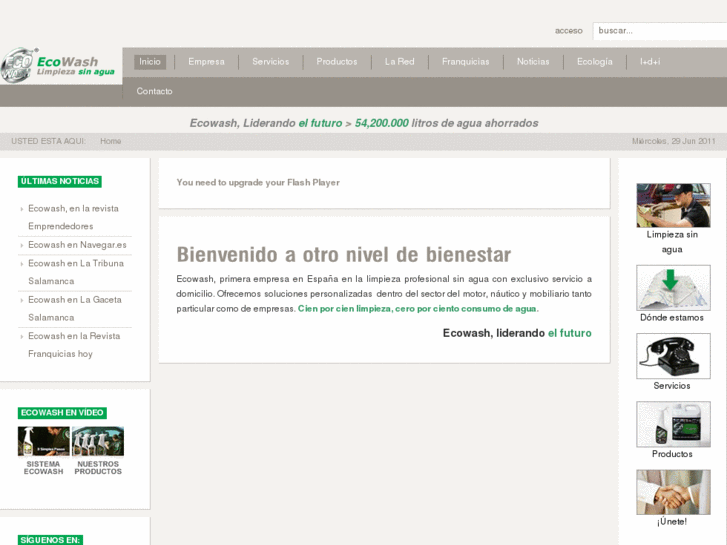Click the Nuestros Productos caption
Screen dimensions: 727x545
click(x=98, y=468)
